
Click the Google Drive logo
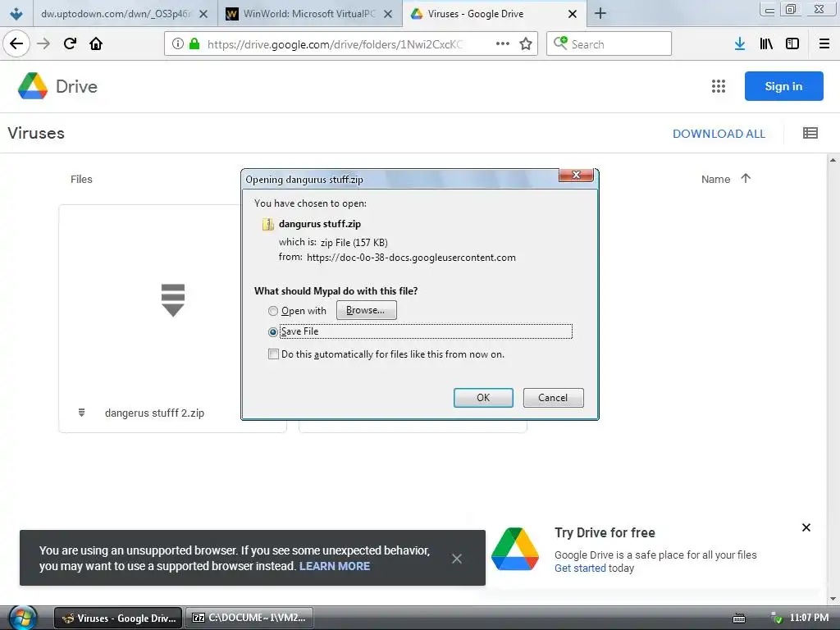[33, 85]
